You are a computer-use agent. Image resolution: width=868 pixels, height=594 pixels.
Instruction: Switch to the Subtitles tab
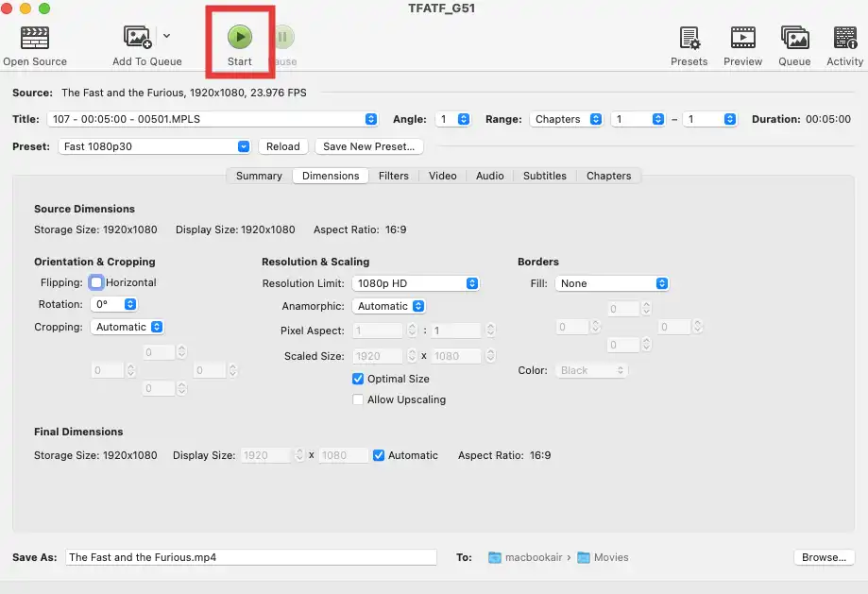pos(545,176)
